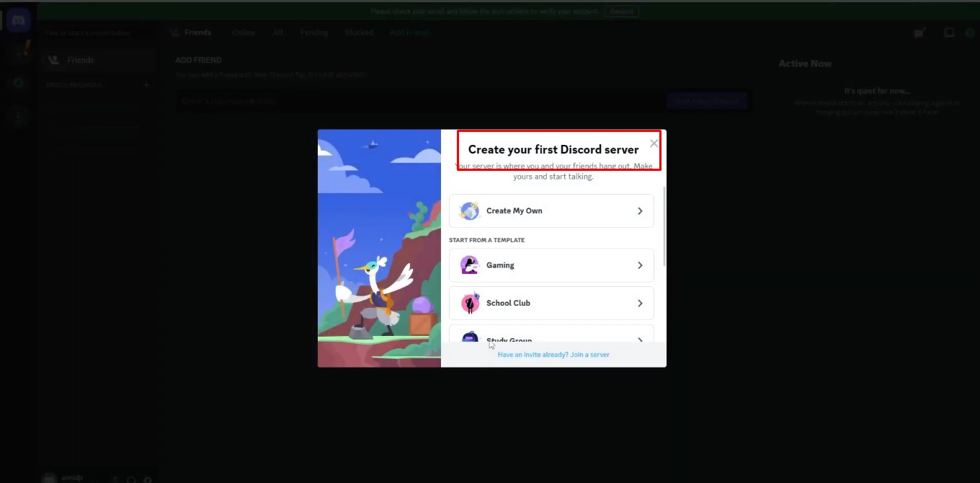This screenshot has height=483, width=980.
Task: Expand the Create My Own option
Action: [551, 211]
